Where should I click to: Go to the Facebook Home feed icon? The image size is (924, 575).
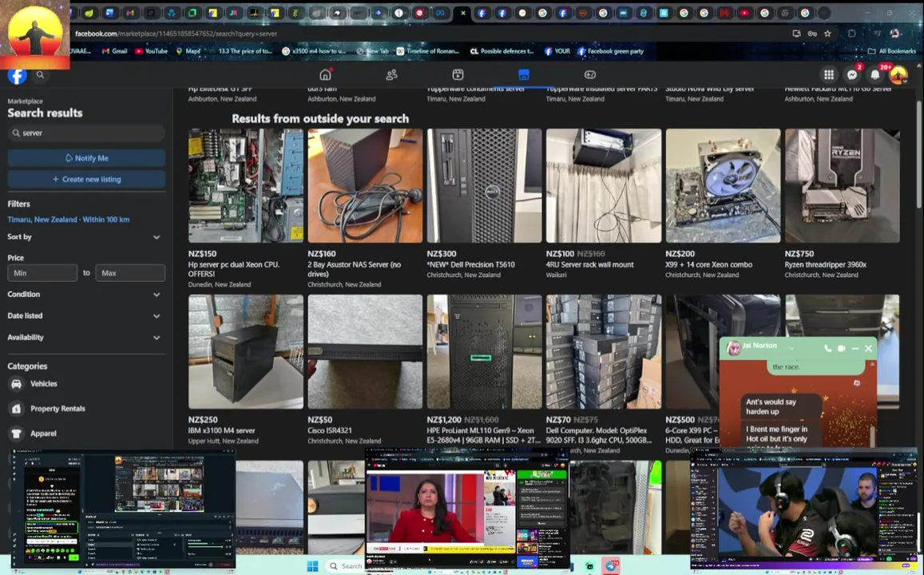point(325,74)
